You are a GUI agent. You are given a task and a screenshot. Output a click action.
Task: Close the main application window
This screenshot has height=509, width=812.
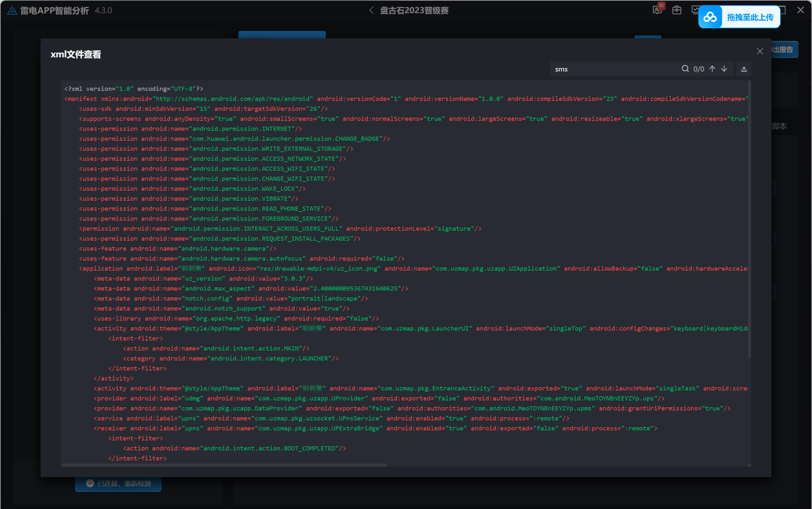(x=800, y=10)
